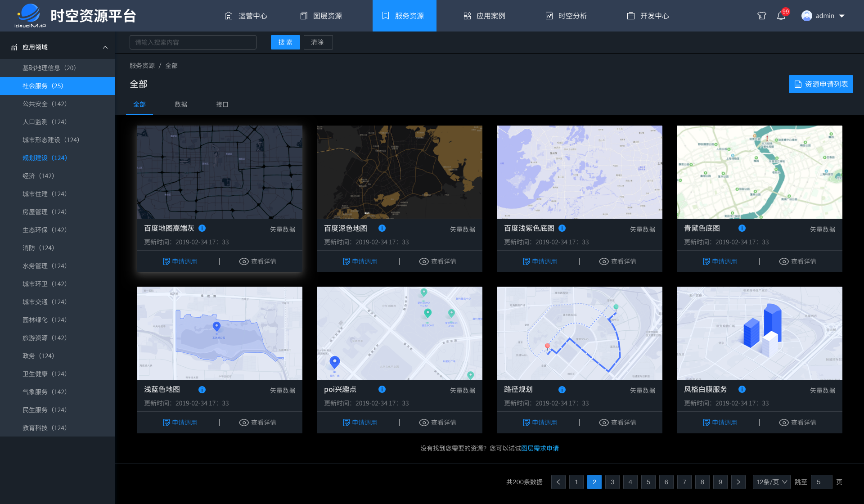Viewport: 864px width, 504px height.
Task: Switch to the 接口 tab
Action: [x=222, y=104]
